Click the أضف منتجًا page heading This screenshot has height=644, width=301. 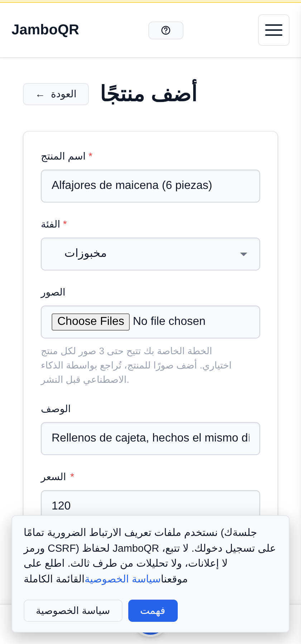pos(149,94)
